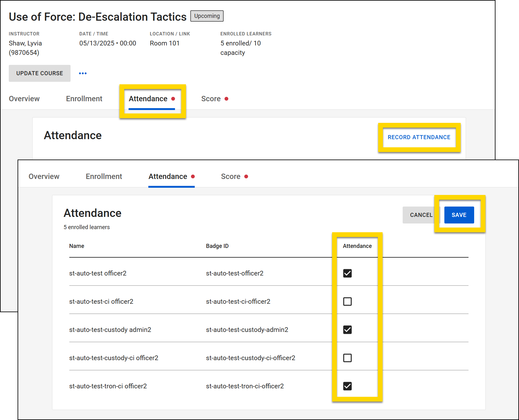Select the Score tab in lower panel
The image size is (519, 420).
click(x=230, y=176)
